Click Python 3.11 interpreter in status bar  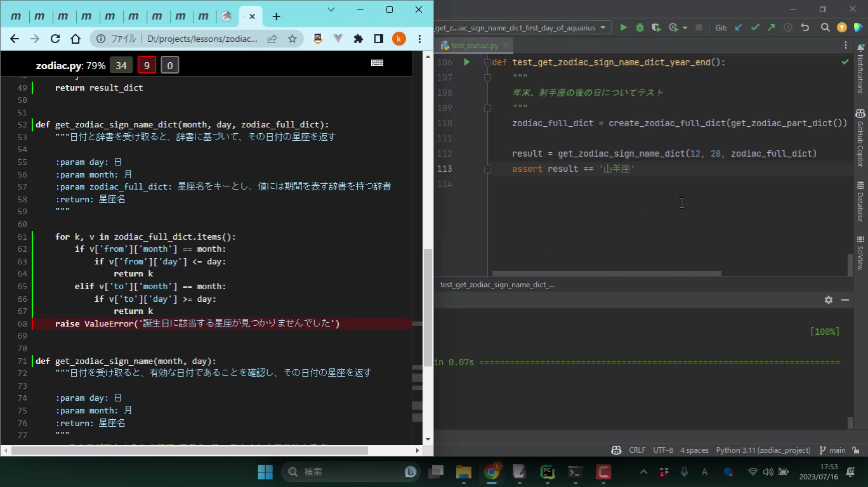[x=763, y=450]
